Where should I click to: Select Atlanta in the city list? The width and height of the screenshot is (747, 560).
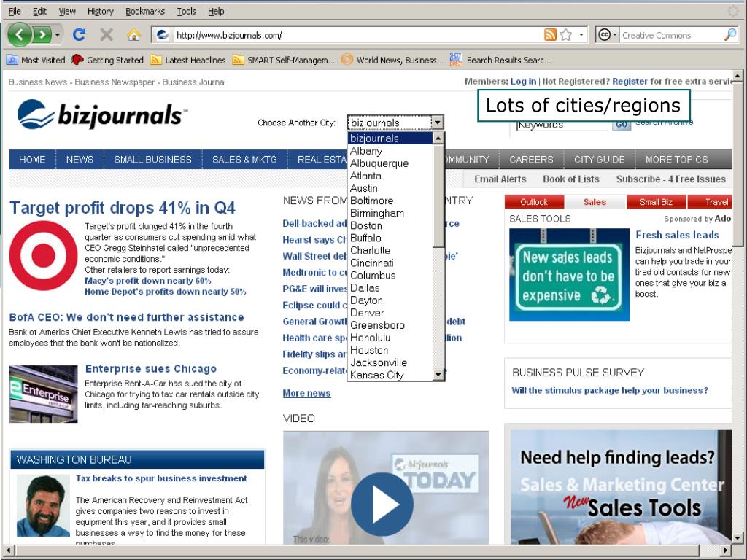pyautogui.click(x=365, y=176)
